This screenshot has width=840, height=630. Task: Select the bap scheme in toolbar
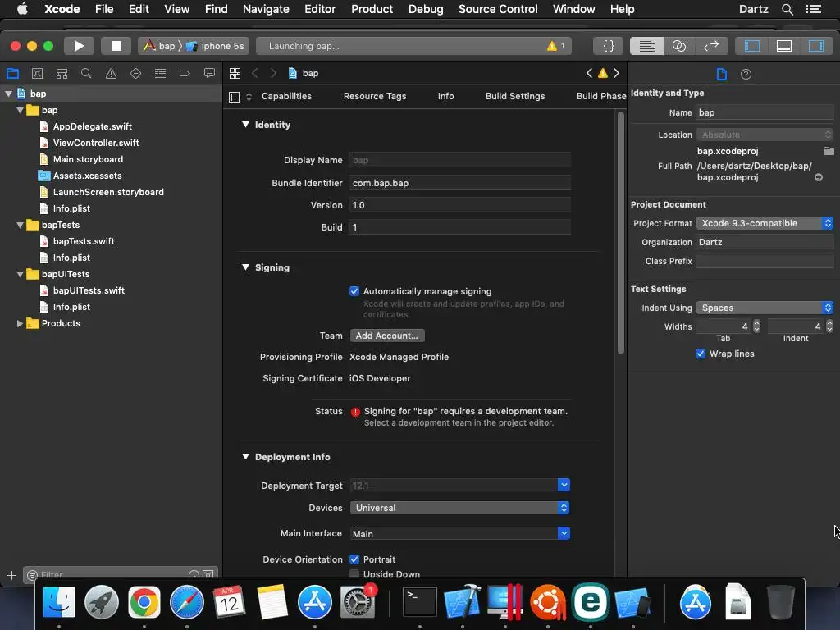pos(159,46)
